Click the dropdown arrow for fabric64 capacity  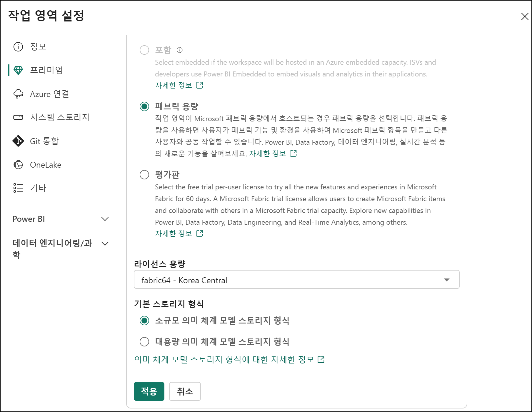(447, 280)
